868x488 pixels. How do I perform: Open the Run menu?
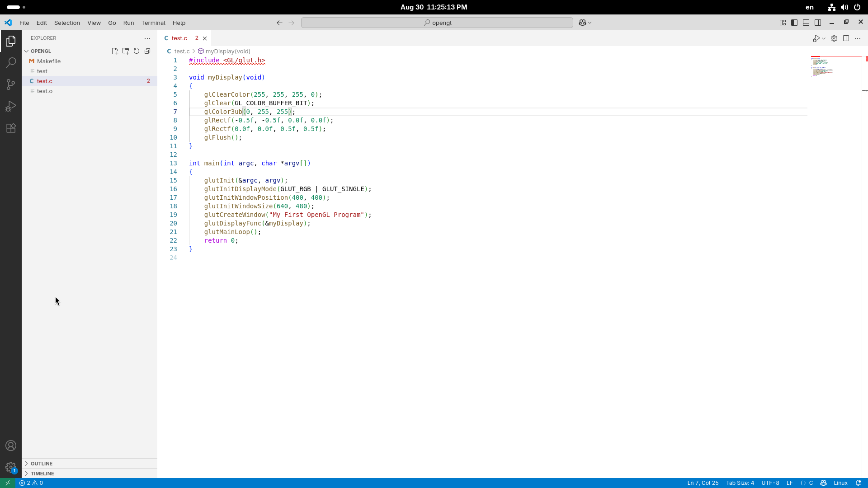click(x=128, y=23)
